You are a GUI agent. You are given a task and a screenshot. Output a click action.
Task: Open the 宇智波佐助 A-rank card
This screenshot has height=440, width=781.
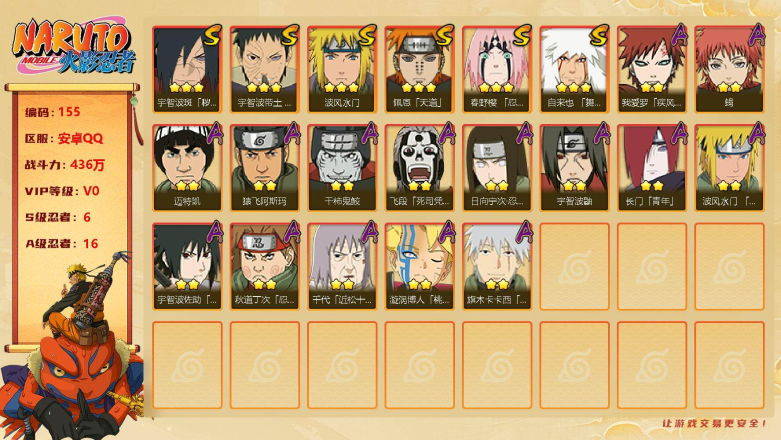(187, 266)
